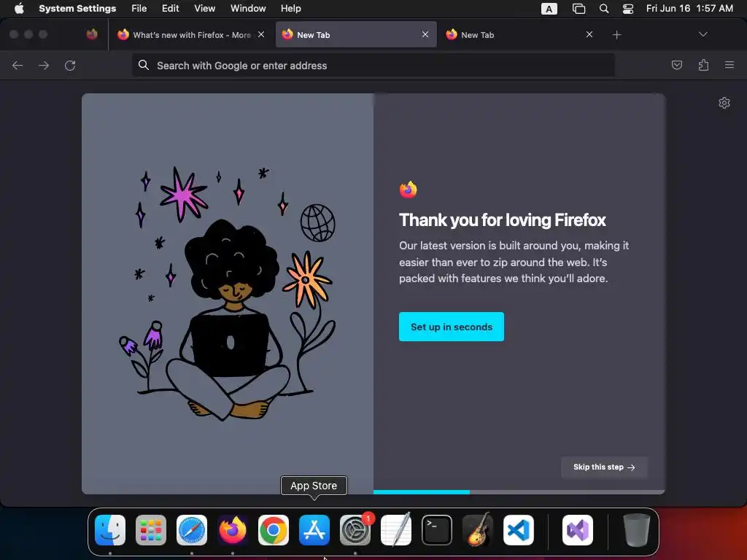Launch Terminal from the Dock
747x560 pixels.
coord(437,530)
